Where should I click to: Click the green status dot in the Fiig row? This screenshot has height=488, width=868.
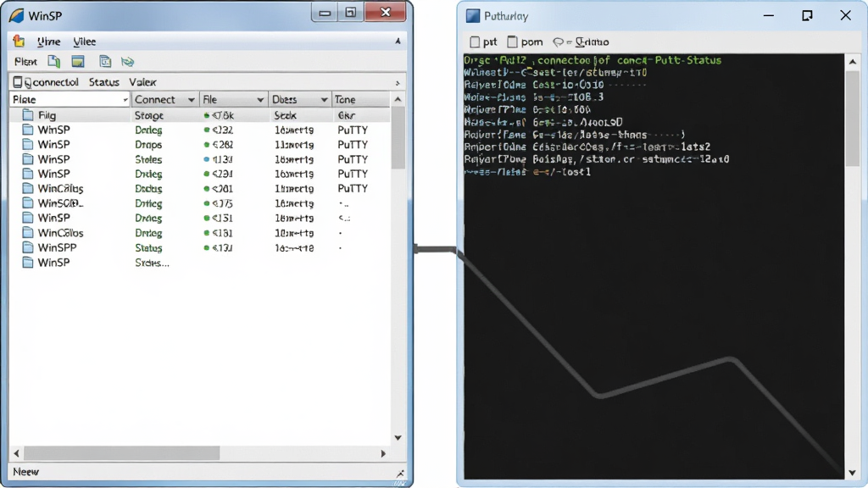(207, 115)
